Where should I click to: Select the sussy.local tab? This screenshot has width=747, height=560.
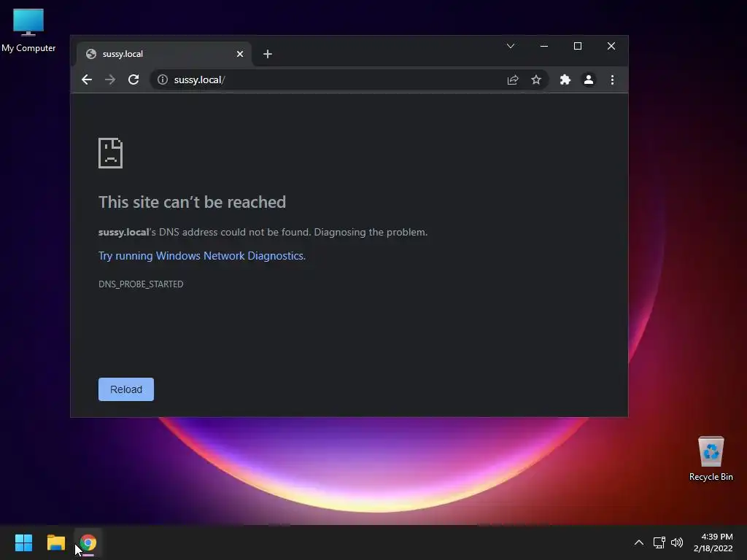pos(164,54)
